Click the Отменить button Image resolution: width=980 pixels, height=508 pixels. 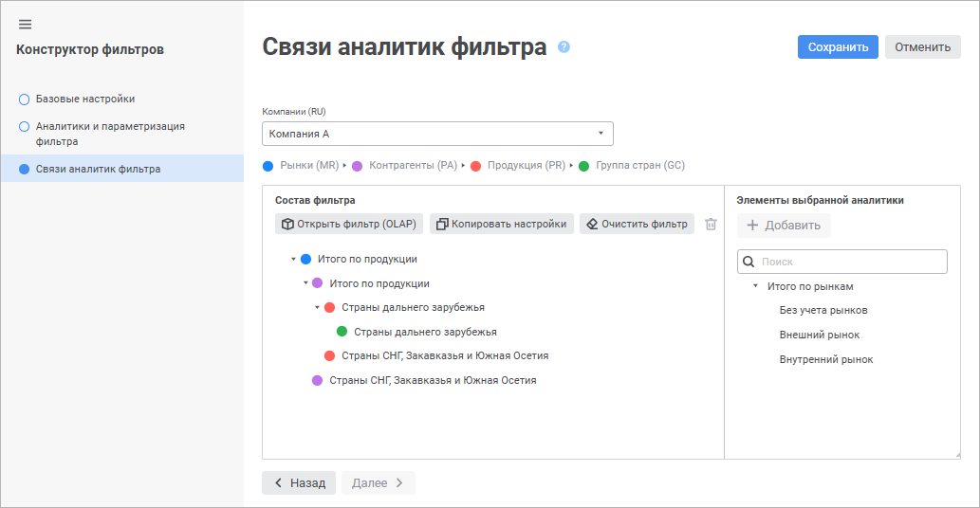[x=922, y=47]
